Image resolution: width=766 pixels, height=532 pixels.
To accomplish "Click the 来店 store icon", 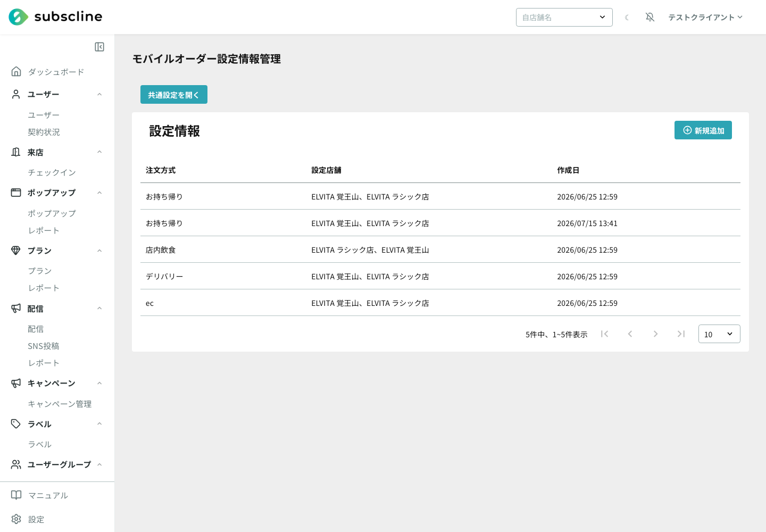I will (x=16, y=152).
